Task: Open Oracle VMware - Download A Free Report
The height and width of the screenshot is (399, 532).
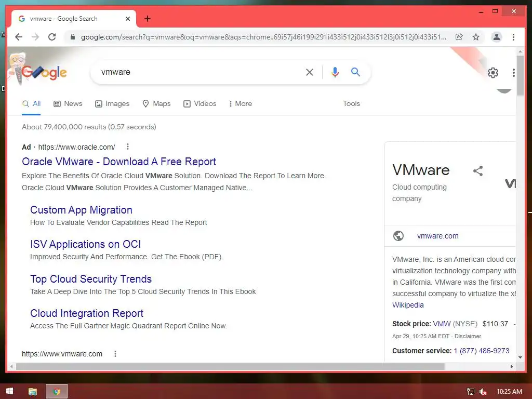Action: 119,162
